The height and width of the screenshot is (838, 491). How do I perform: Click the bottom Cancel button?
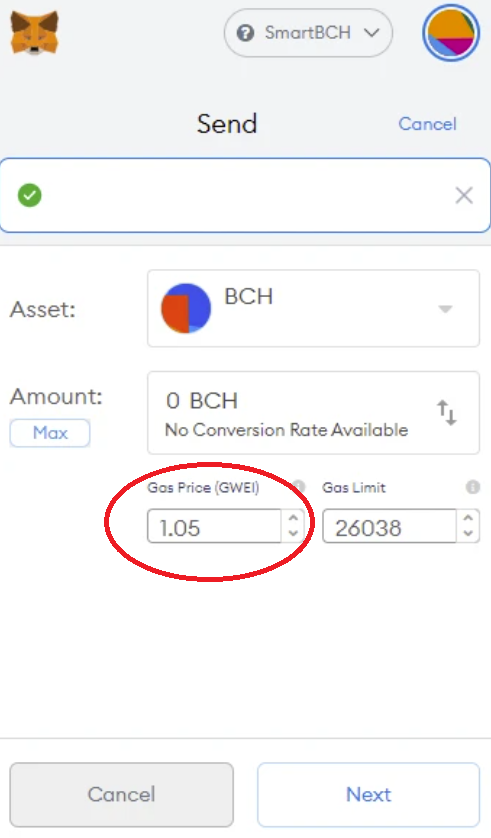(122, 795)
